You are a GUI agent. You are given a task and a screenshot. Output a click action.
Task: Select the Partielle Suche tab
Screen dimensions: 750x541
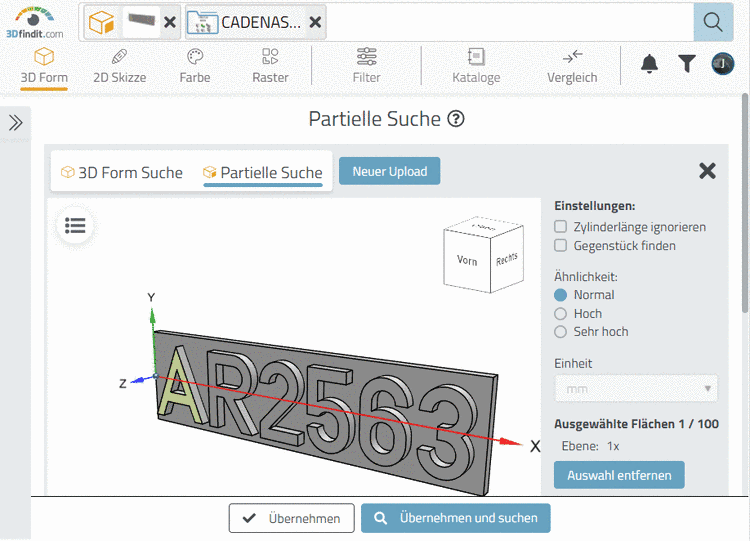click(263, 172)
